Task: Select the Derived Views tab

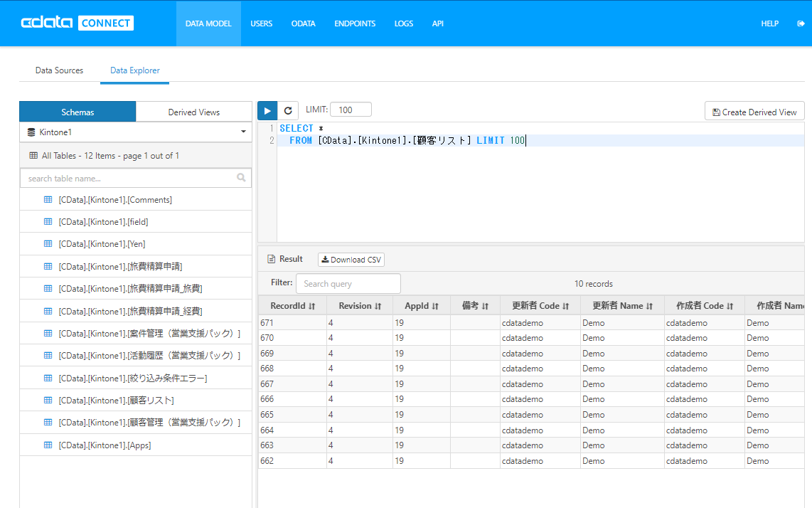Action: 193,112
